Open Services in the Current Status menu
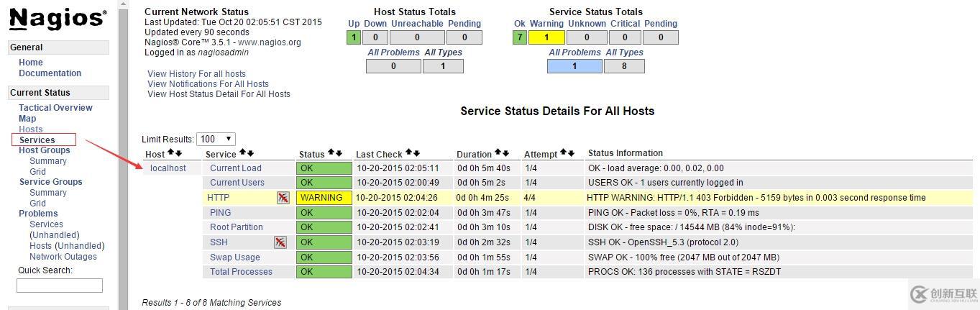The height and width of the screenshot is (310, 980). pyautogui.click(x=37, y=140)
